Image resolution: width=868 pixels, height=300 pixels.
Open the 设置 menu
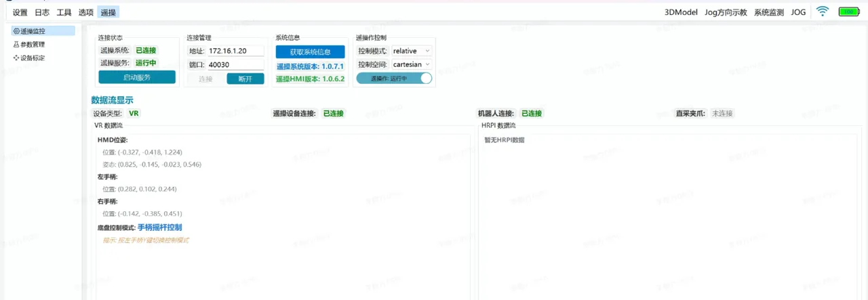20,12
